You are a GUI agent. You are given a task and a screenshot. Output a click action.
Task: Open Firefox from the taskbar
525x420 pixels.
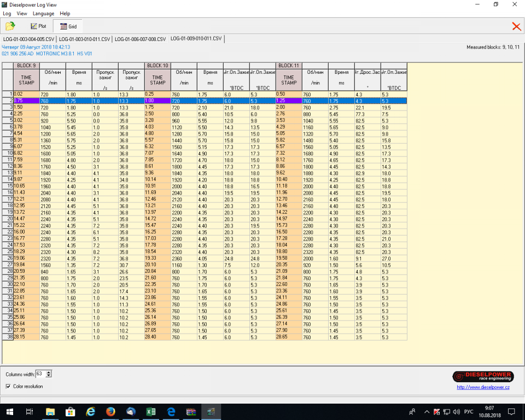pyautogui.click(x=110, y=411)
